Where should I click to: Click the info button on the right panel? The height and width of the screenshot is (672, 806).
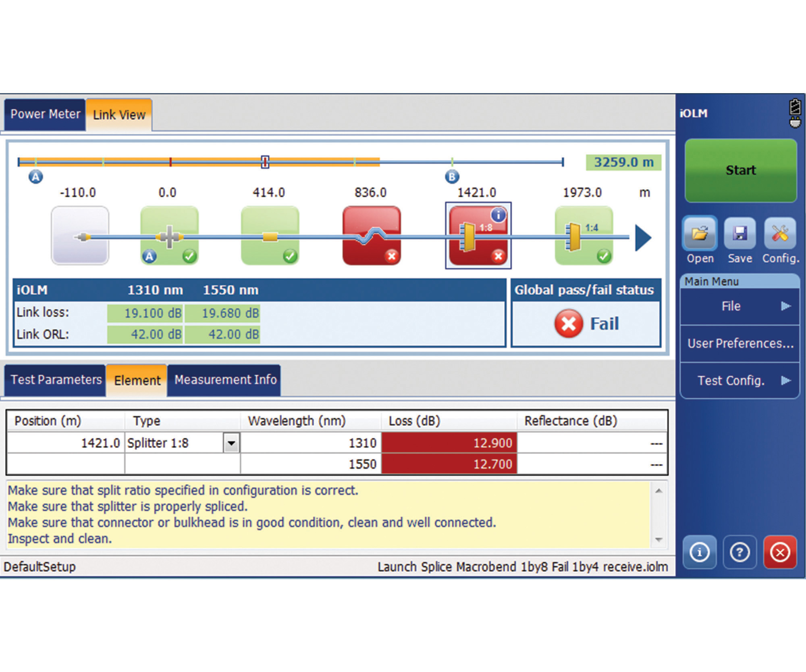coord(699,552)
